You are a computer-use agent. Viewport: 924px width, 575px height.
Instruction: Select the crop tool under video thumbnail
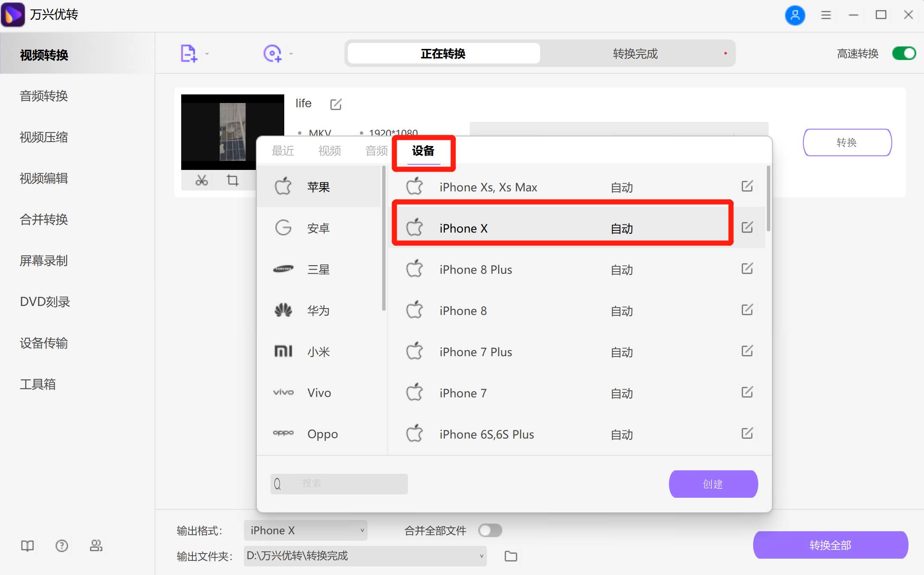tap(232, 181)
